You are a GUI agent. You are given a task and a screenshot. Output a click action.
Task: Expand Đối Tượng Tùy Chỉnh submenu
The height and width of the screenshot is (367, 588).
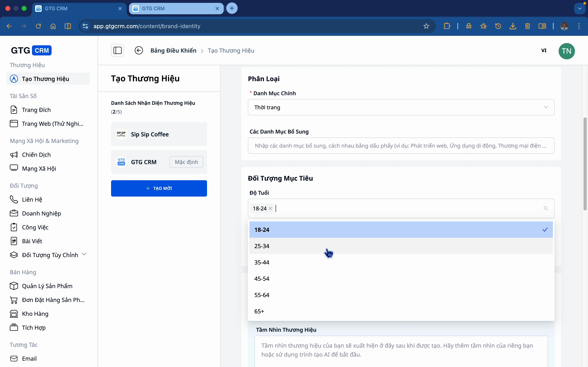click(x=84, y=254)
